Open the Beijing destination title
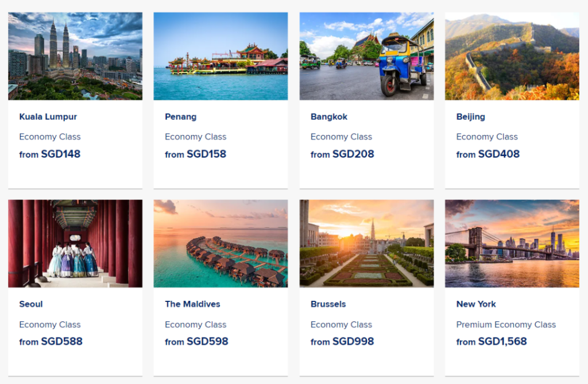The image size is (588, 384). point(471,117)
